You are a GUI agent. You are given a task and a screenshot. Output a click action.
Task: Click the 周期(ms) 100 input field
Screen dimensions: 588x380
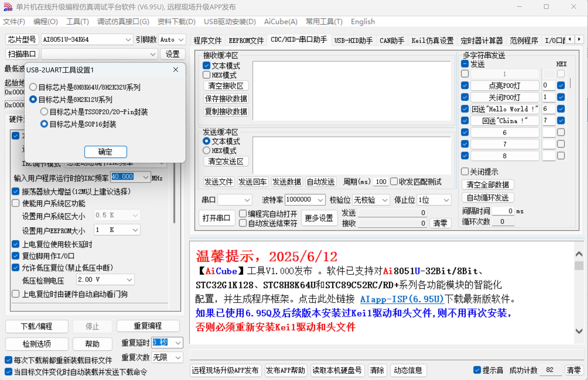click(x=381, y=182)
